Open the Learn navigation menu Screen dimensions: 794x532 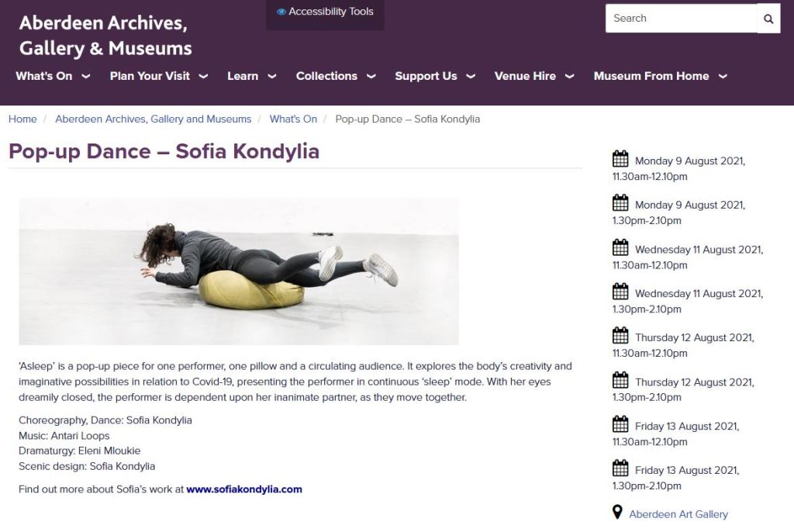252,76
